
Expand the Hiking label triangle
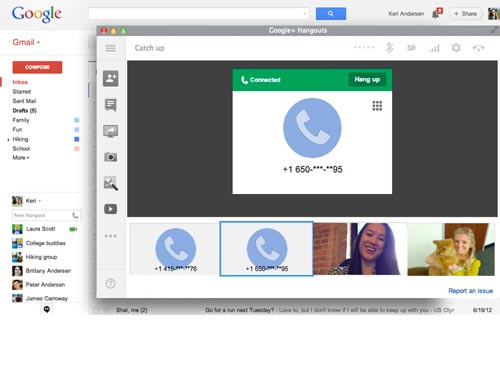[x=8, y=140]
